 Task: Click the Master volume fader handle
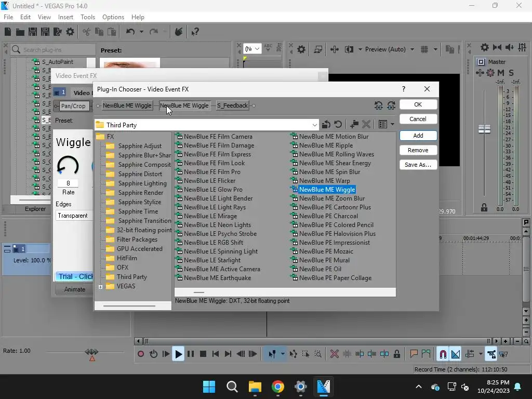coord(484,129)
